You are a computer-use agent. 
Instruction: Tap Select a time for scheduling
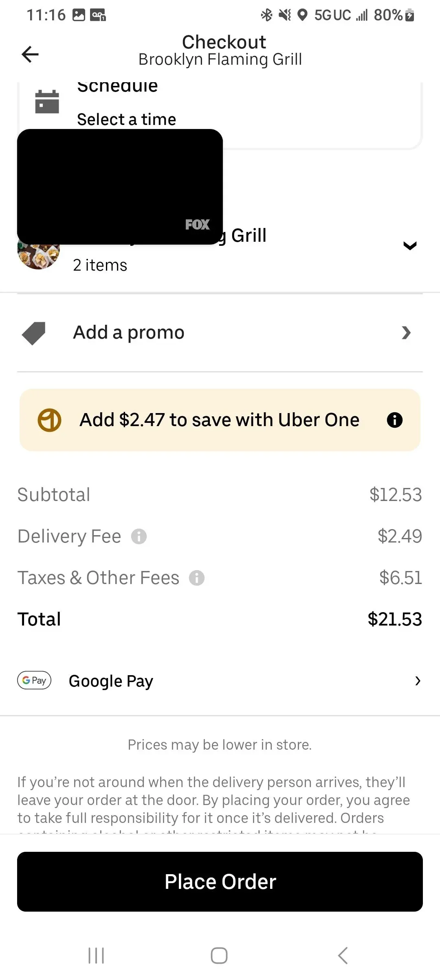[127, 120]
